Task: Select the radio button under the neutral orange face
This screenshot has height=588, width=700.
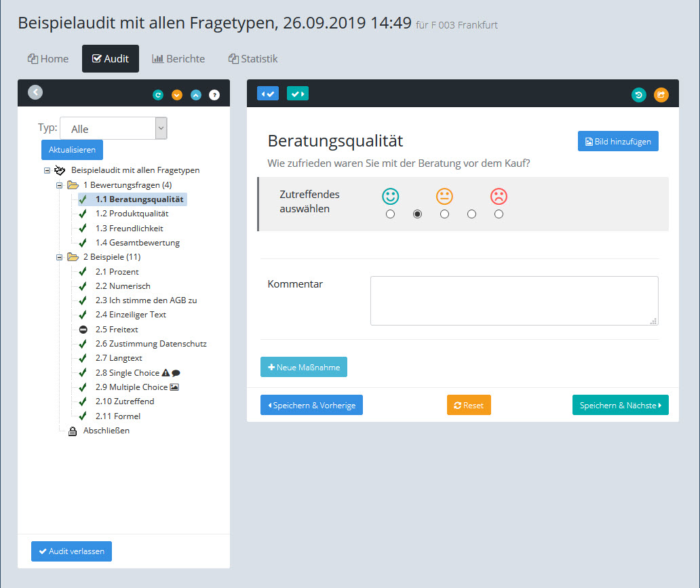Action: pyautogui.click(x=444, y=214)
